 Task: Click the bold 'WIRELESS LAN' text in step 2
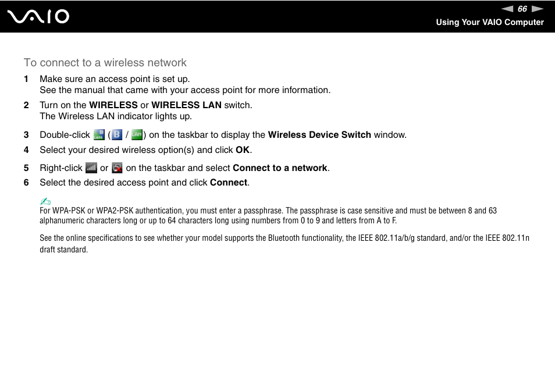tap(187, 105)
